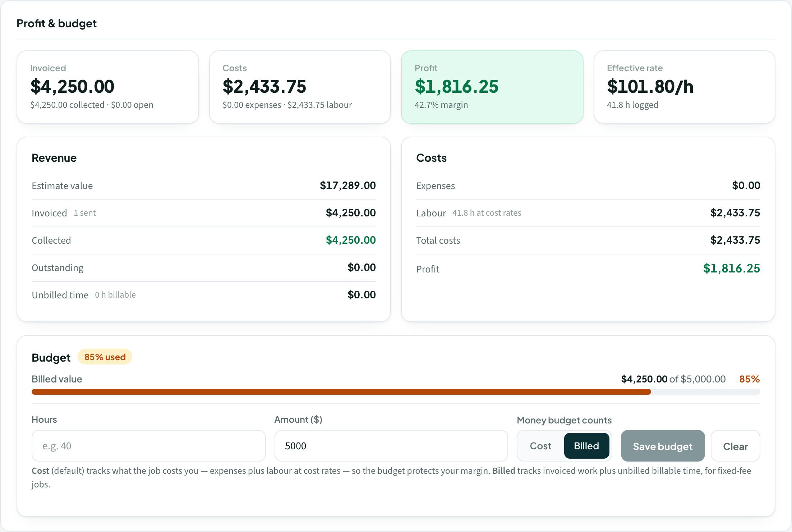Focus the Amount ($) field showing 5000
The image size is (792, 532).
[x=391, y=446]
